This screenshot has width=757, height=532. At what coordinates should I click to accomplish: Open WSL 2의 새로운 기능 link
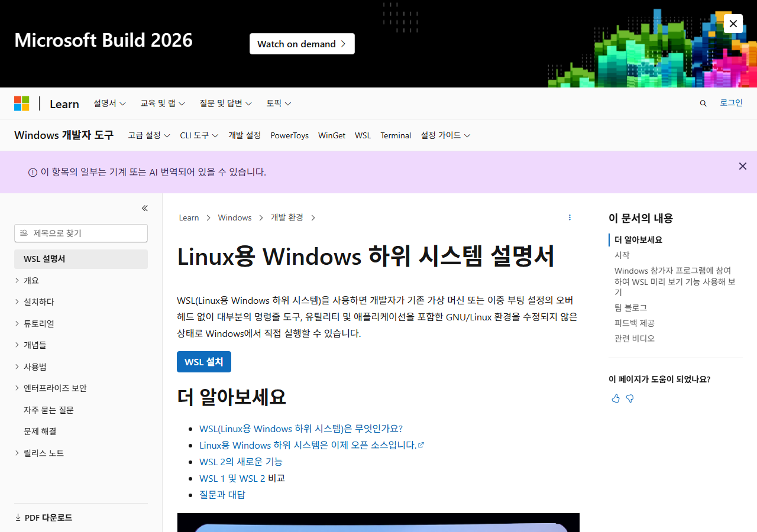tap(241, 462)
